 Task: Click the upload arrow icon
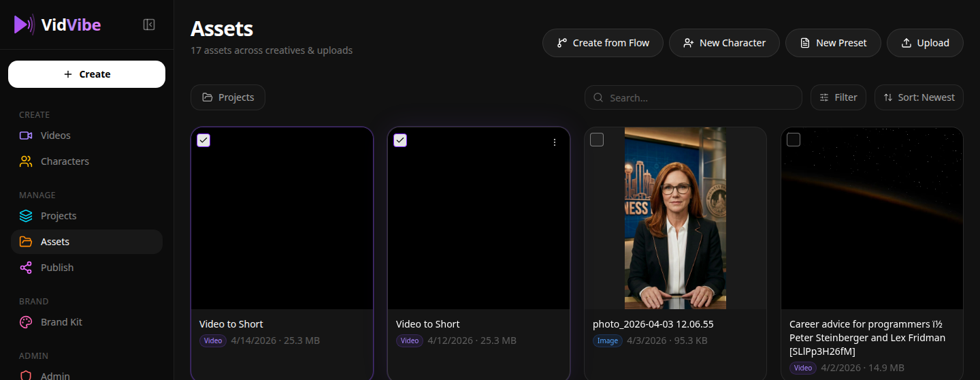(906, 43)
